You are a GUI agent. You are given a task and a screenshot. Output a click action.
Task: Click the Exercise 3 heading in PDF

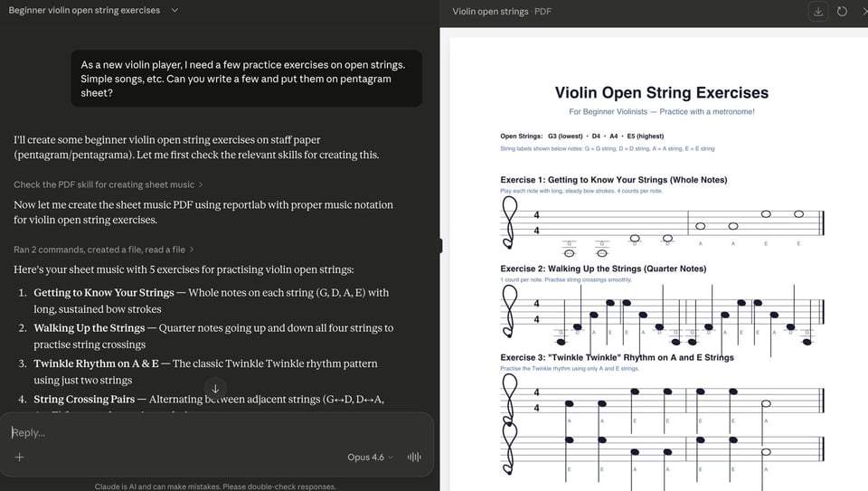(617, 357)
